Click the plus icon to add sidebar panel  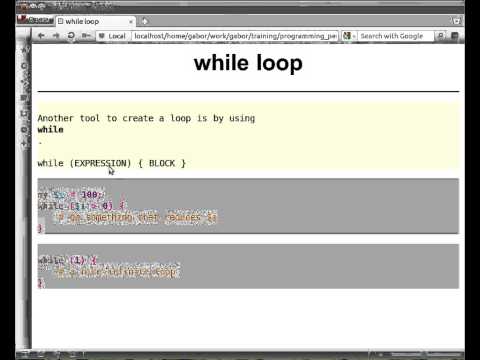point(24,144)
